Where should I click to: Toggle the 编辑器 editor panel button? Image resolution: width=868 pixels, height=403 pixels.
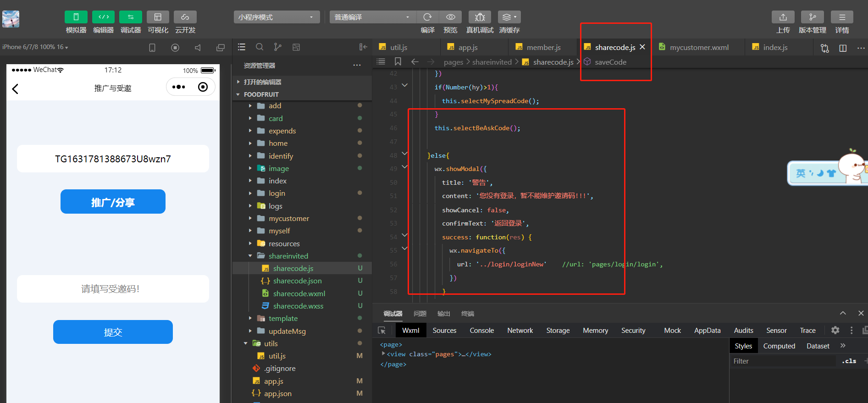pos(104,17)
